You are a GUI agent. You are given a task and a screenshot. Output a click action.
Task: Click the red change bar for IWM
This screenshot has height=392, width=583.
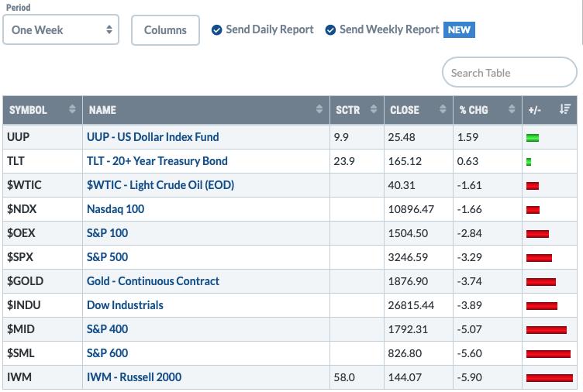[x=550, y=378]
